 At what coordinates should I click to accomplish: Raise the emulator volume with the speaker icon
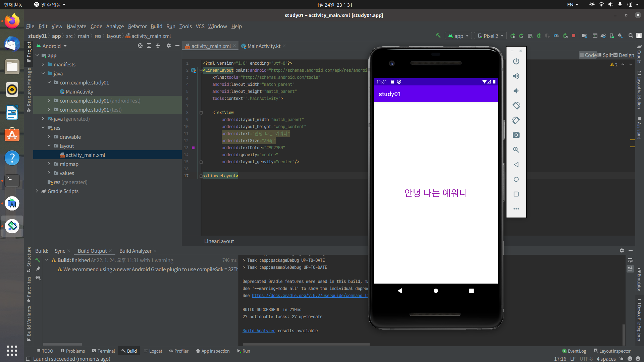point(516,76)
